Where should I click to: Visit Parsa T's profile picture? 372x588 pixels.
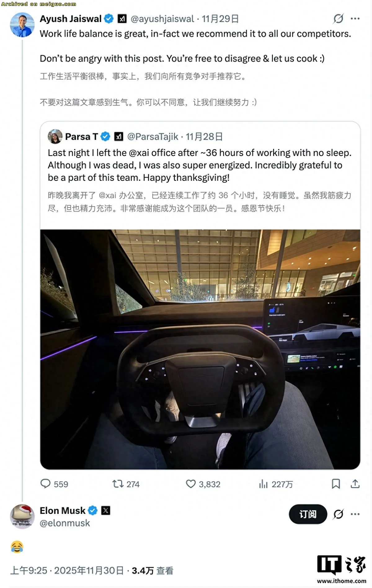[55, 136]
